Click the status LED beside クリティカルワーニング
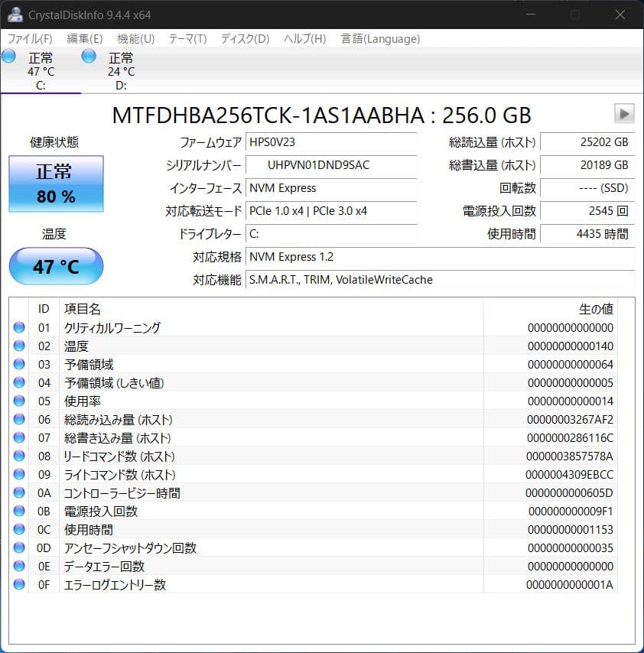Image resolution: width=644 pixels, height=653 pixels. coord(18,328)
